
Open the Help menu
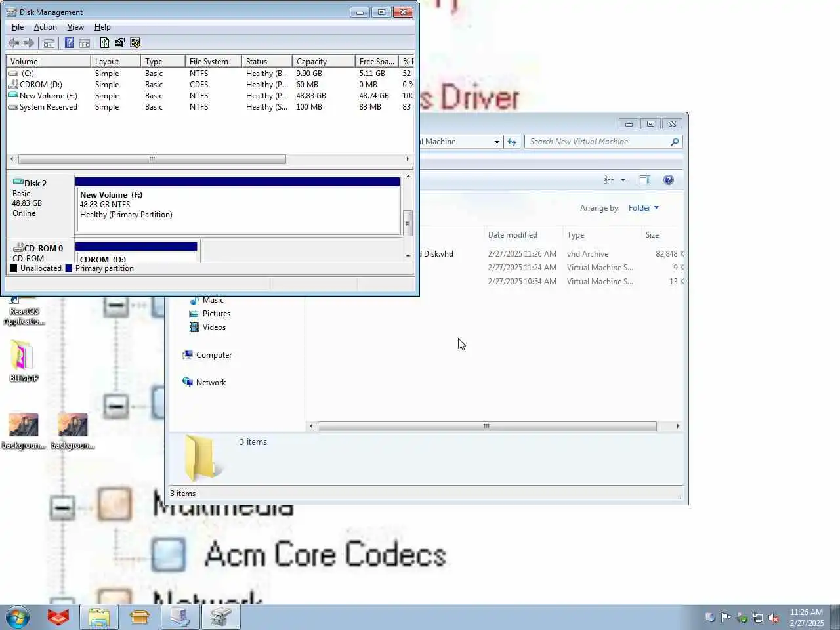tap(102, 27)
